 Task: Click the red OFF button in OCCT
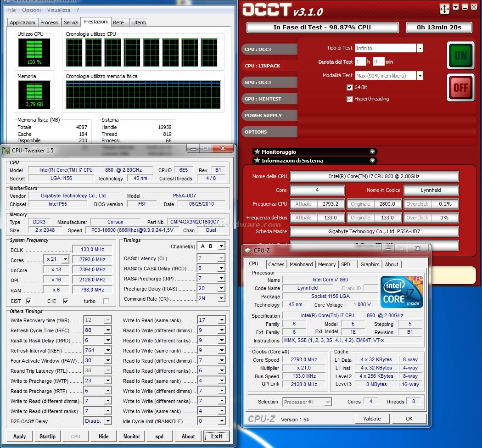tap(461, 88)
